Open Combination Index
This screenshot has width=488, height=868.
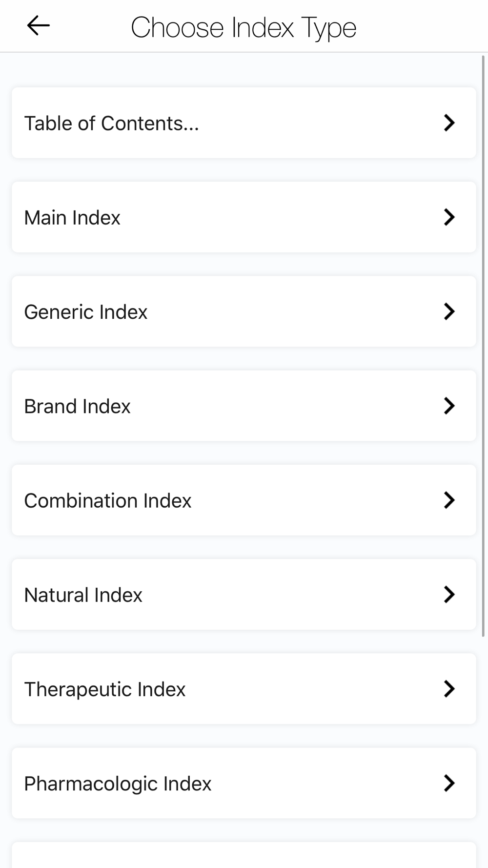click(x=244, y=500)
